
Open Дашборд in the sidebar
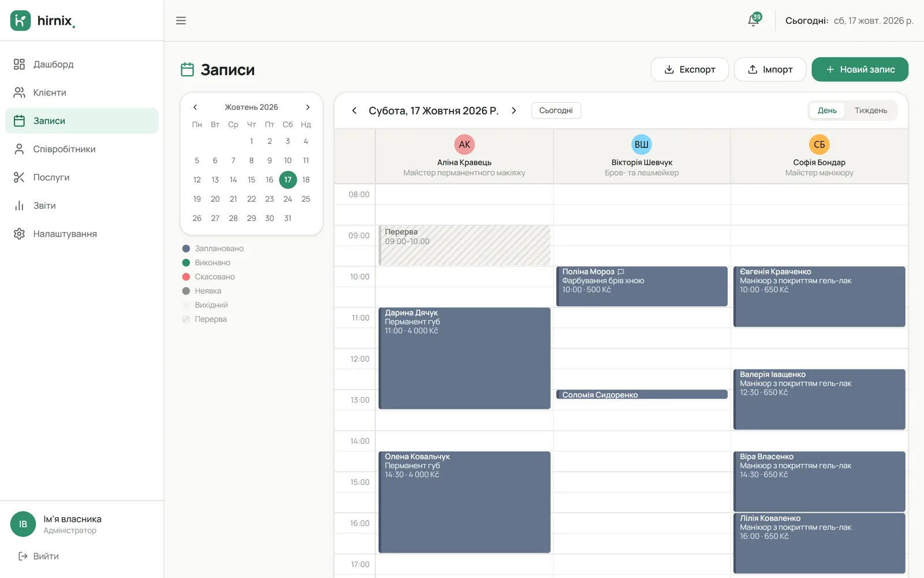click(x=82, y=64)
